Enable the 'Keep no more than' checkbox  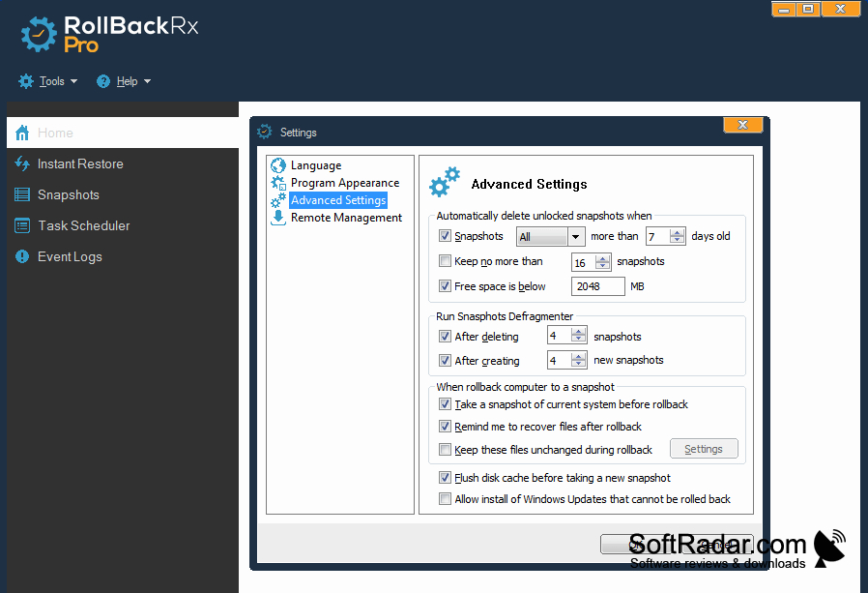pos(445,260)
